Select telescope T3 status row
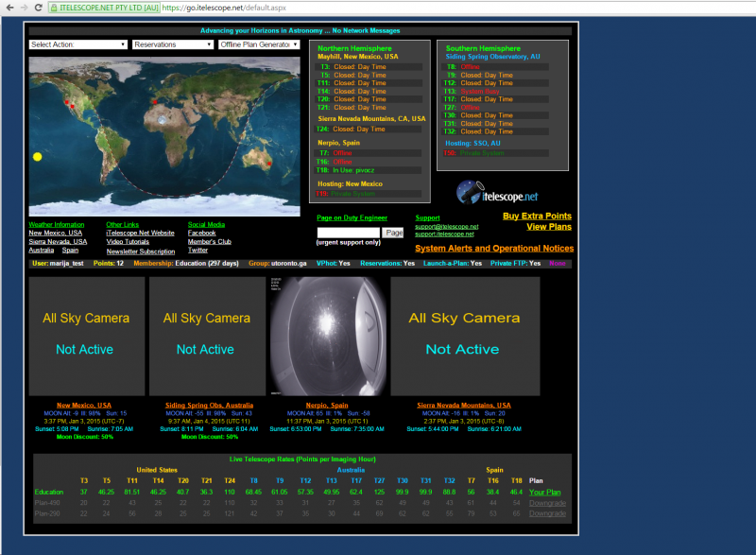756x555 pixels. [369, 67]
